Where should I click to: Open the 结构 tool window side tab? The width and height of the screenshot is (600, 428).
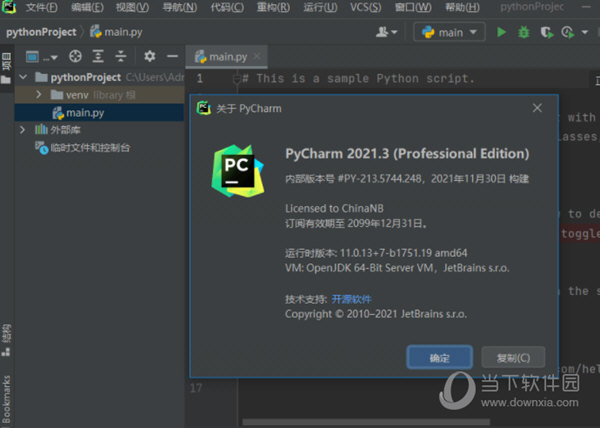pos(6,340)
